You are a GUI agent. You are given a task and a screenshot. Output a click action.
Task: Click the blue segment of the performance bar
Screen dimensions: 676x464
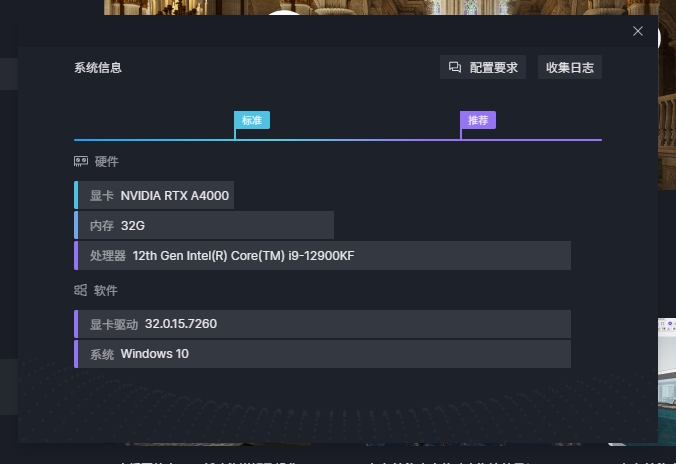point(150,139)
